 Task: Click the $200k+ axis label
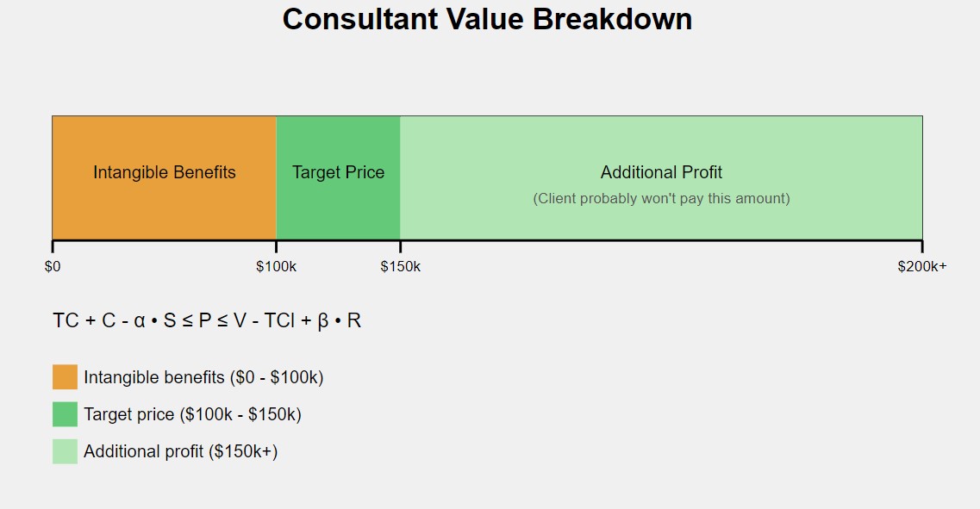(921, 267)
